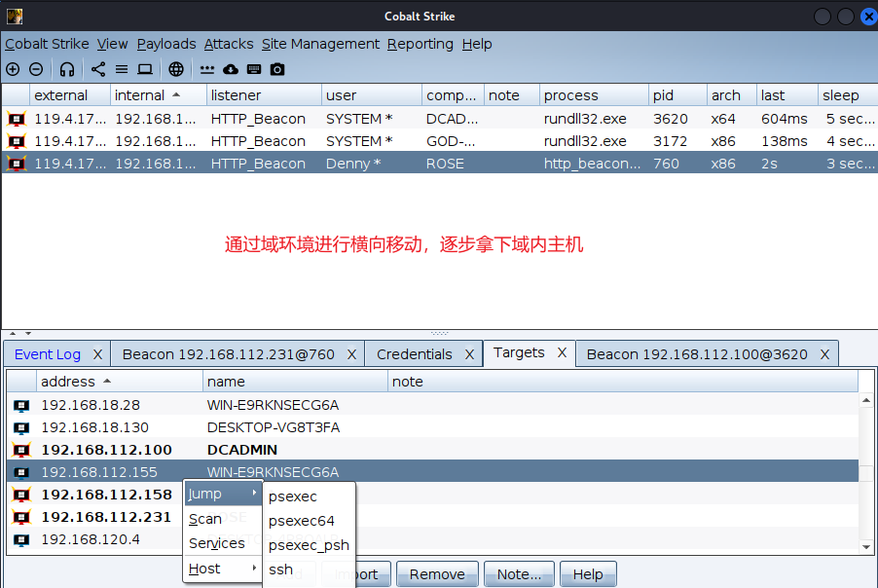Image resolution: width=878 pixels, height=588 pixels.
Task: Sort sessions by internal column
Action: pos(159,95)
